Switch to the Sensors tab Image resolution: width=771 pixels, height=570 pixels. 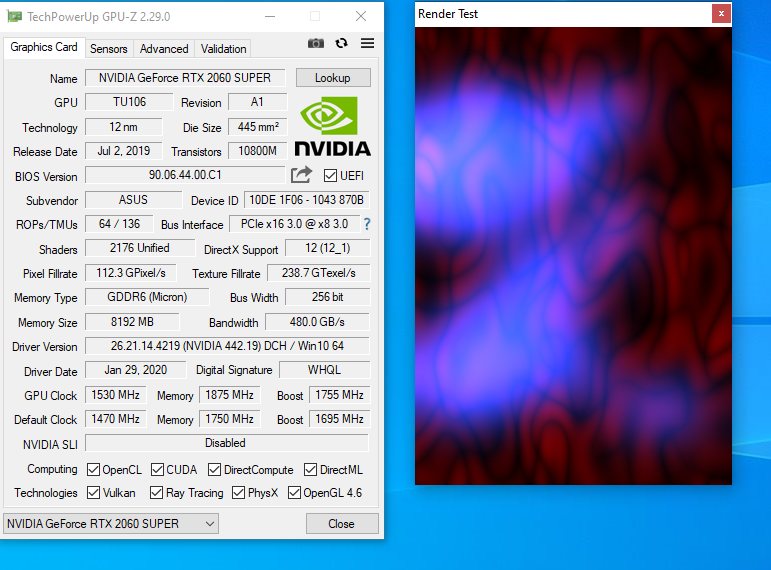tap(109, 49)
